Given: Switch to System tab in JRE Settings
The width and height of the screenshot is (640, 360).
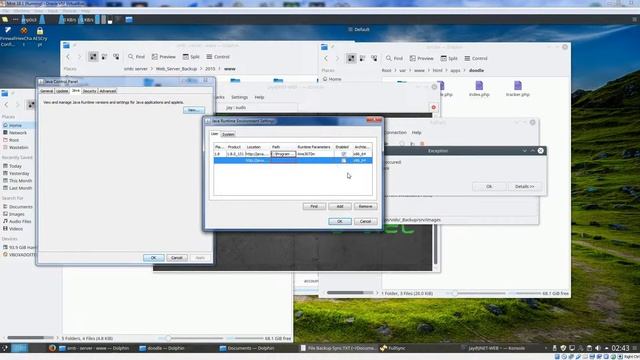Looking at the screenshot, I should (228, 134).
